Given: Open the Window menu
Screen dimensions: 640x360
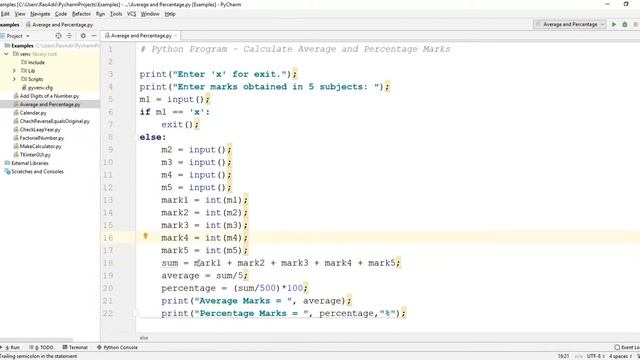Looking at the screenshot, I should 150,14.
